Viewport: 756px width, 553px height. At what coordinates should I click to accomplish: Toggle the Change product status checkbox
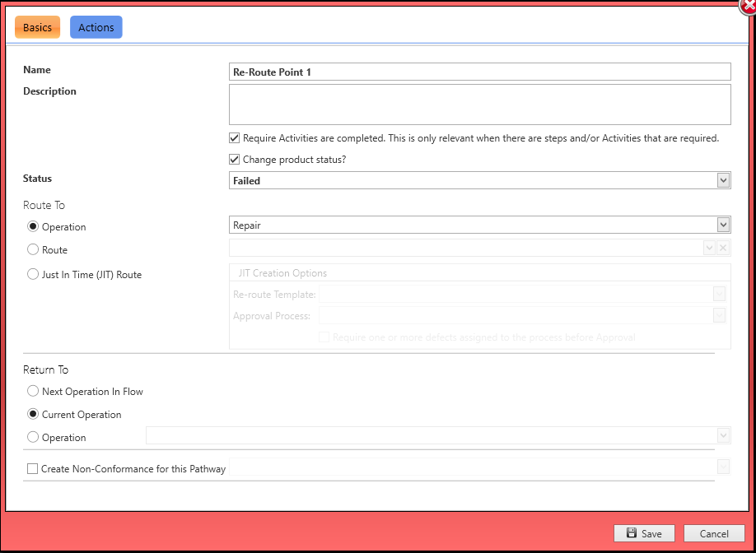[x=235, y=159]
